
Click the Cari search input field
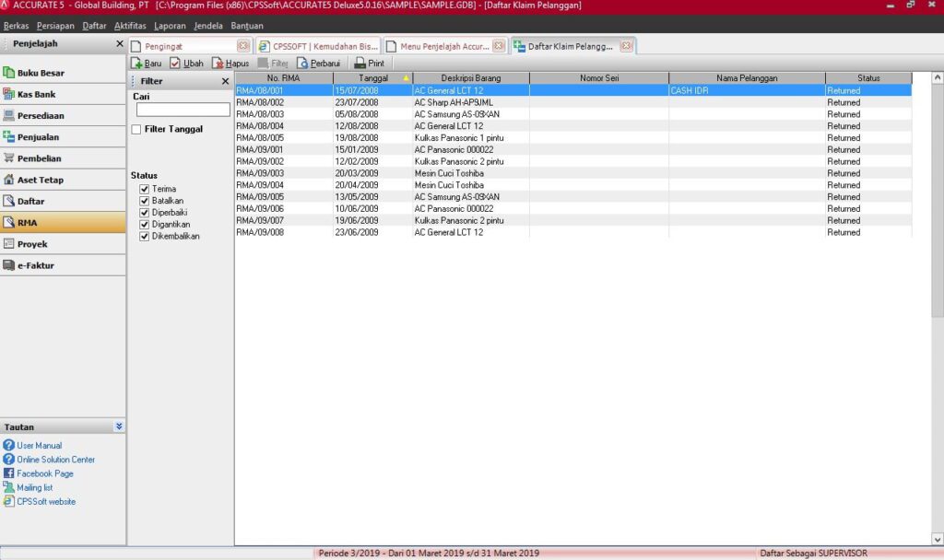click(x=183, y=110)
